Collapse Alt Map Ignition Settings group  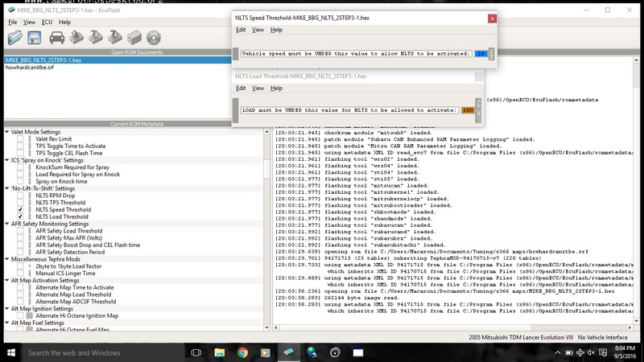(7, 308)
